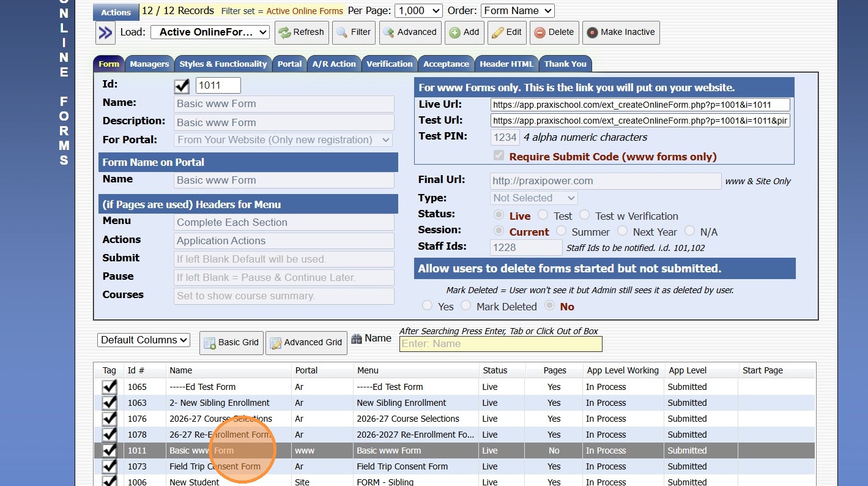The image size is (868, 486).
Task: Open the Default Columns dropdown
Action: tap(144, 340)
